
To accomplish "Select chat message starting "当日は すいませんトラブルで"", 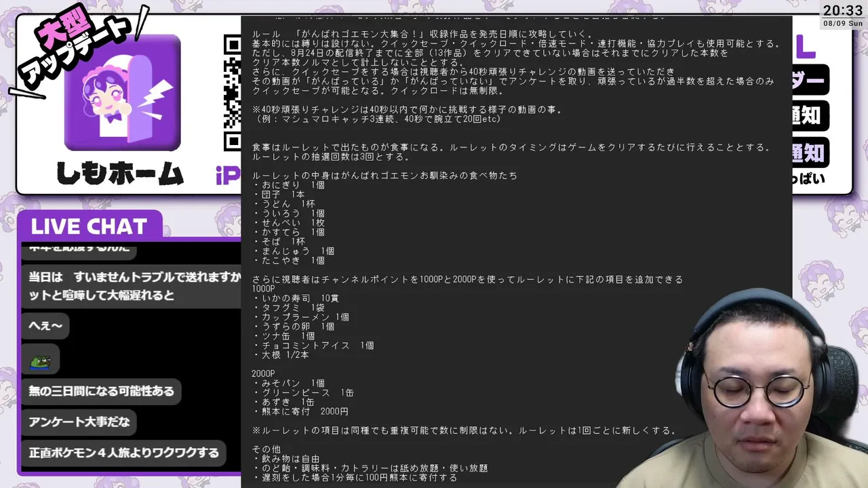I will coord(132,286).
